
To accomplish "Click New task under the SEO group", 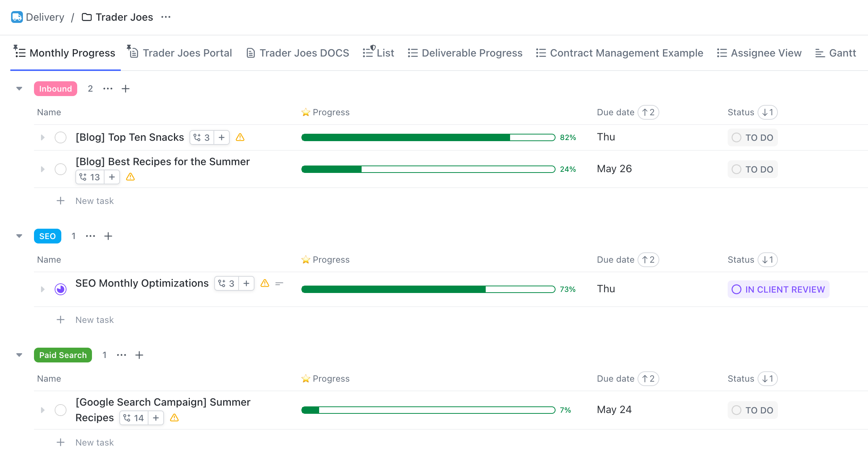I will (x=94, y=320).
